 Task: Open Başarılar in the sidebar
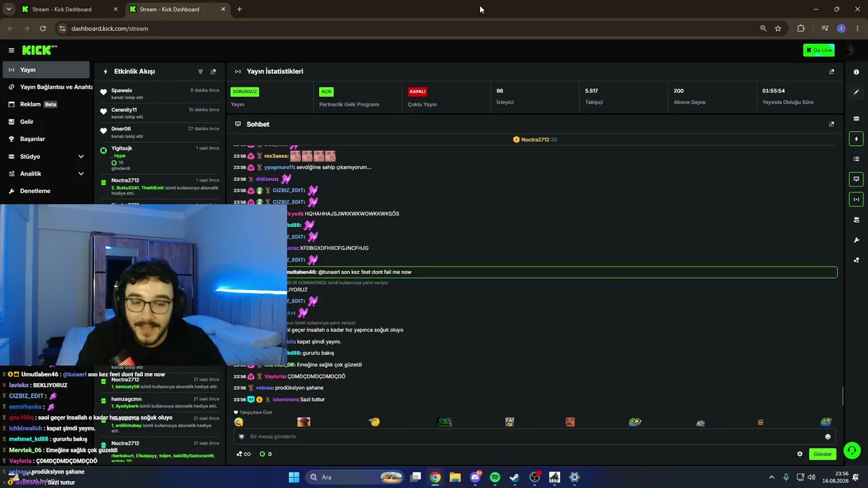pyautogui.click(x=46, y=139)
